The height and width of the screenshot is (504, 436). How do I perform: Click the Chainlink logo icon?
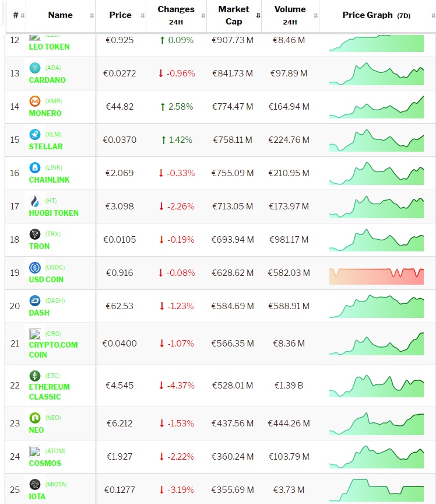click(35, 167)
